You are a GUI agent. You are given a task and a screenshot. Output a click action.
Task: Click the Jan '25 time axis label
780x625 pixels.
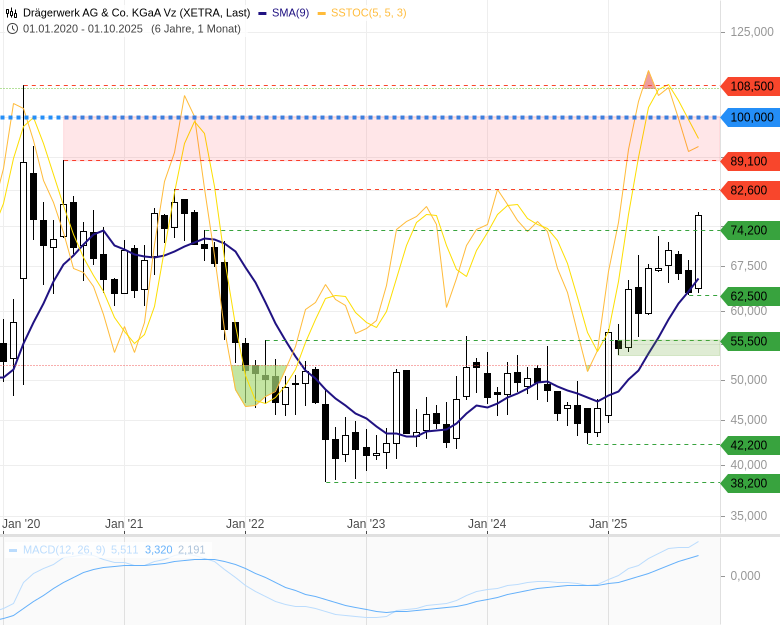click(x=607, y=523)
